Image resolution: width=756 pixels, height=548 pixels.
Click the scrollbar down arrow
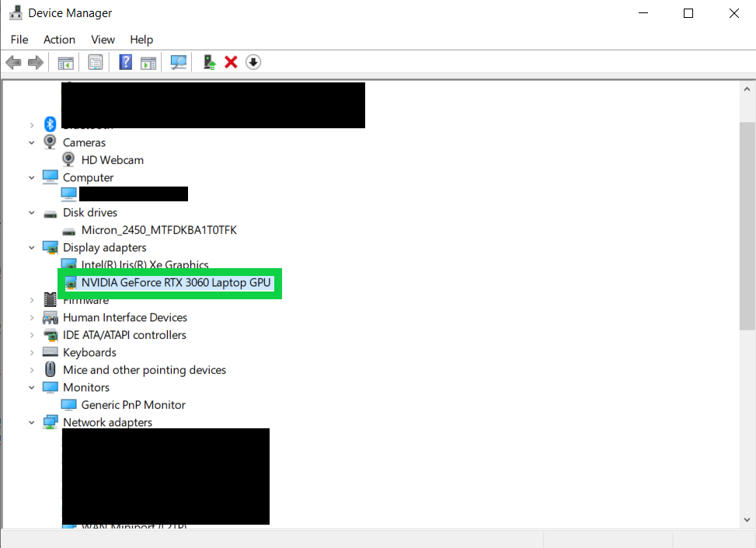pyautogui.click(x=747, y=520)
